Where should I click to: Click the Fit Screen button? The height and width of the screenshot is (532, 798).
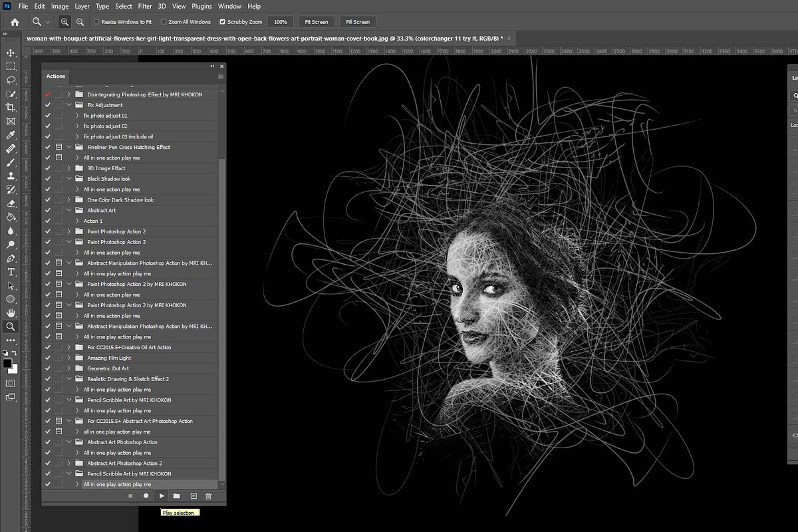click(317, 22)
